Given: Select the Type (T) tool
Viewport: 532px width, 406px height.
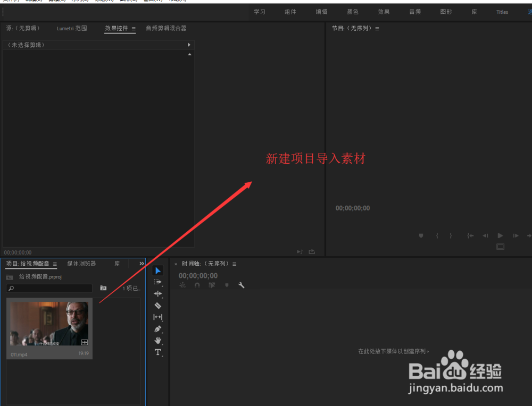Looking at the screenshot, I should (158, 352).
